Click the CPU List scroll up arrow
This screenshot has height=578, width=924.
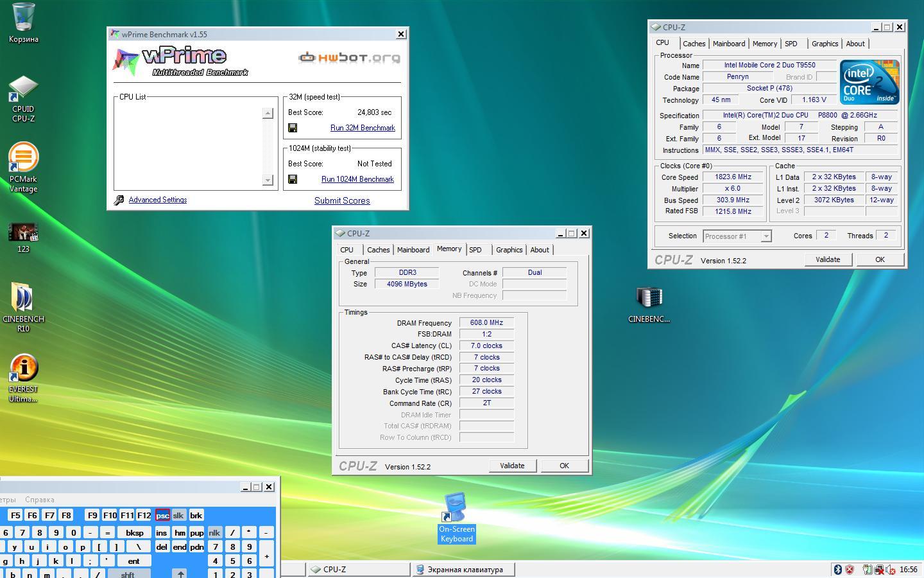pos(268,113)
